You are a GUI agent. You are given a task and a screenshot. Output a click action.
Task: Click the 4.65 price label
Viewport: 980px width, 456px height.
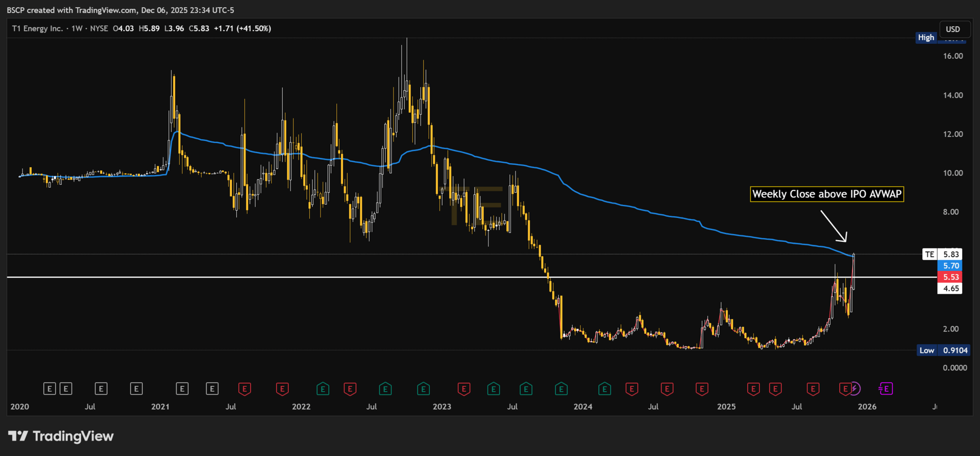click(x=950, y=288)
